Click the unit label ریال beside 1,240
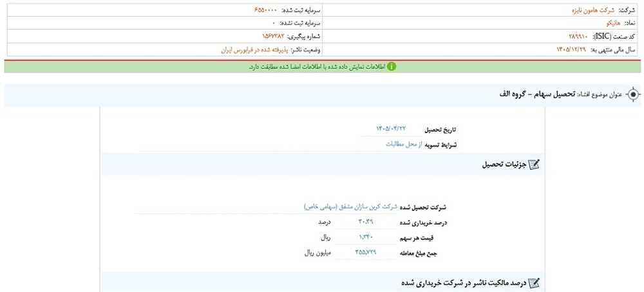 pyautogui.click(x=326, y=237)
